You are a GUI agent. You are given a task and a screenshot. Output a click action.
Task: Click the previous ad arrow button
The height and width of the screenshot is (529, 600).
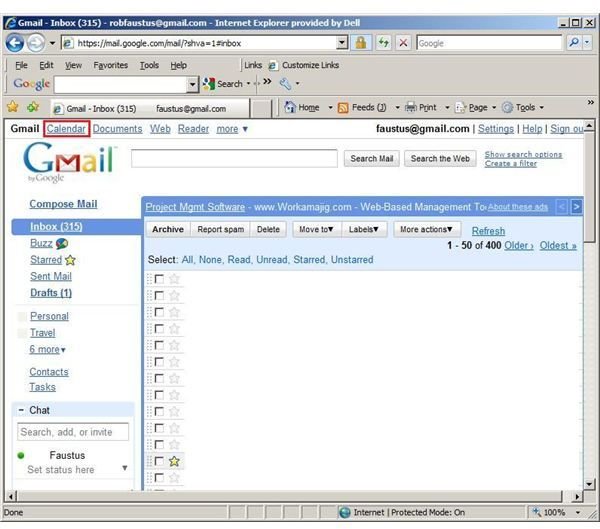pos(562,207)
